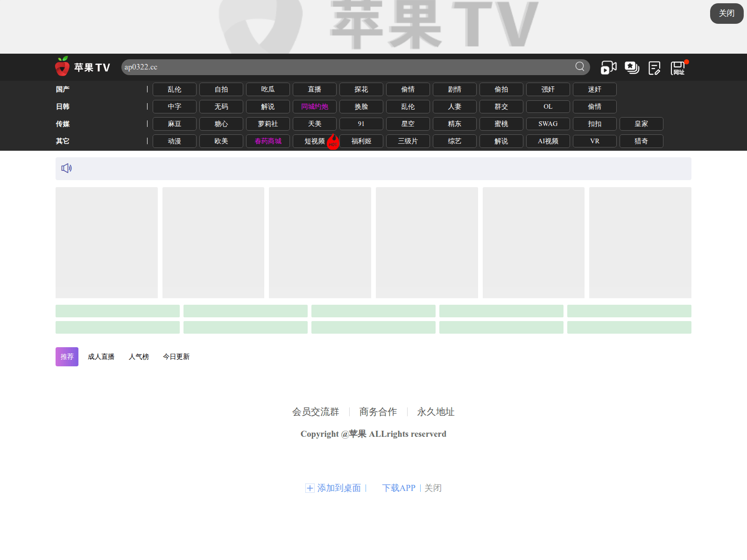Dismiss the bottom bar via 关闭 link

433,488
